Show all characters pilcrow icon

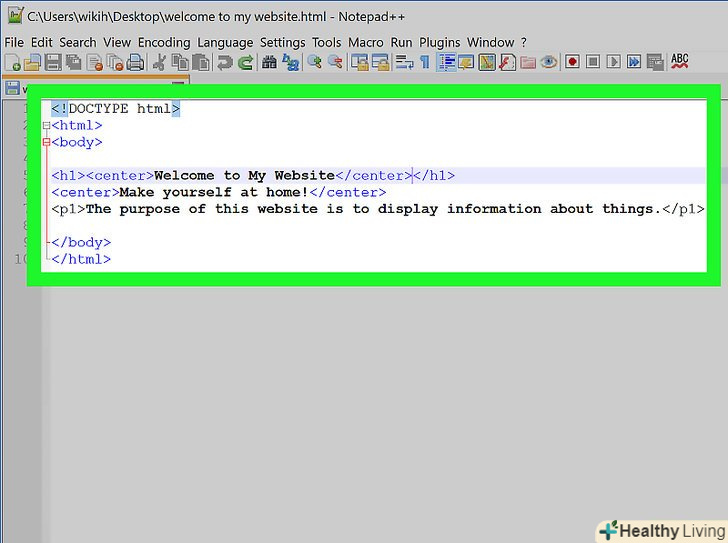click(x=424, y=62)
